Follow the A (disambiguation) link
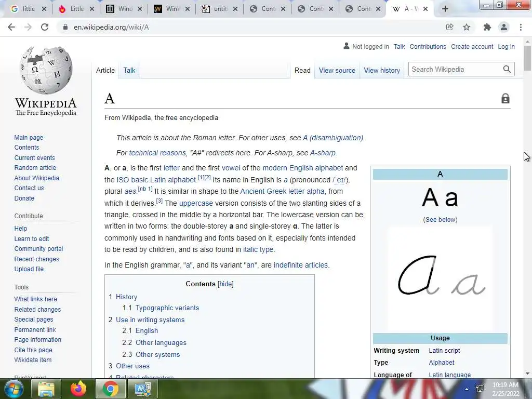This screenshot has height=399, width=532. (x=333, y=138)
